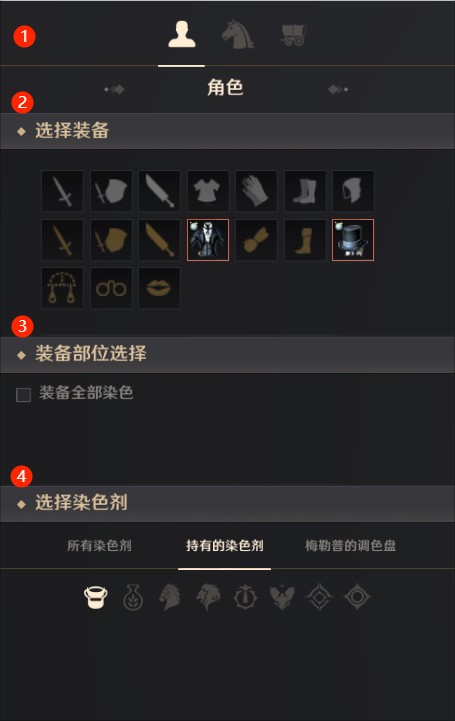Select the grey main weapon sword slot
The height and width of the screenshot is (721, 455).
click(63, 191)
